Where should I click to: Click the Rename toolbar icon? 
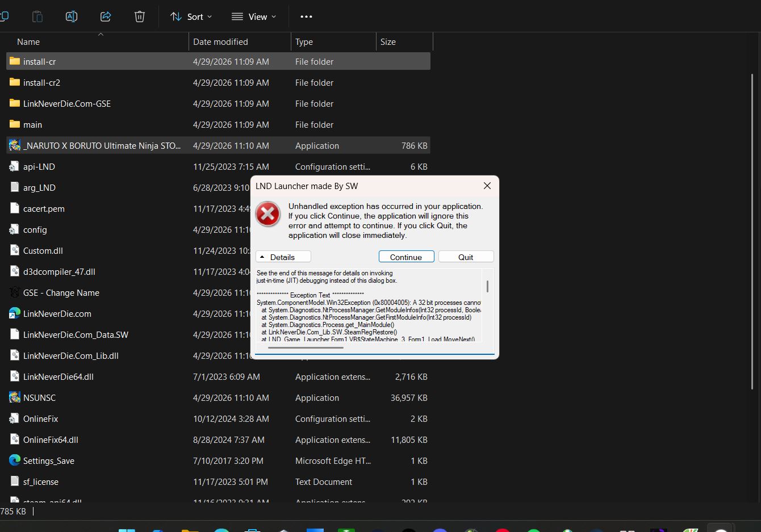click(x=72, y=16)
